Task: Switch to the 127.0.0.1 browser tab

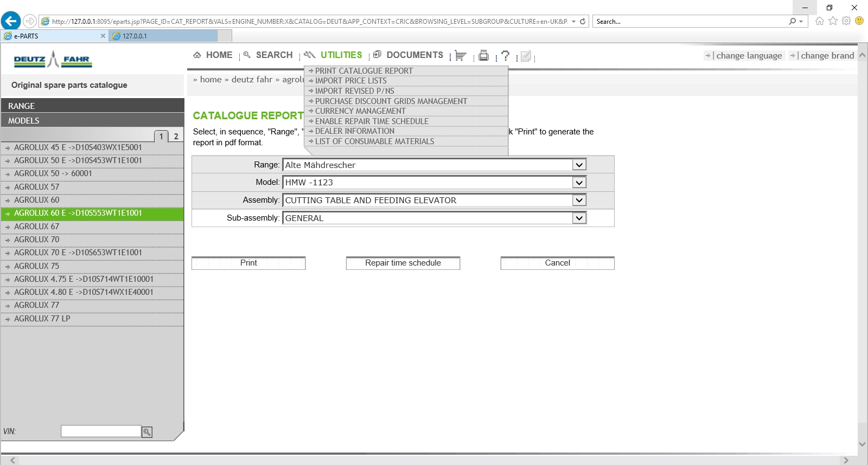Action: click(x=163, y=36)
